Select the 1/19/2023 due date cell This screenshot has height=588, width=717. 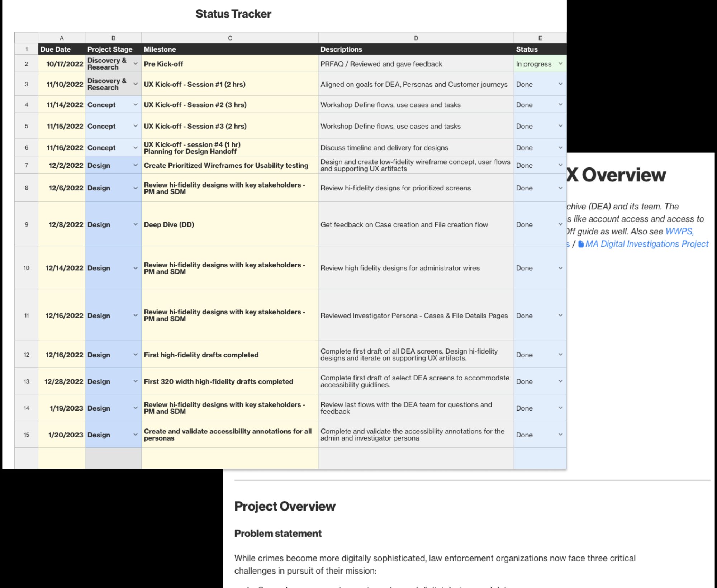(x=61, y=408)
